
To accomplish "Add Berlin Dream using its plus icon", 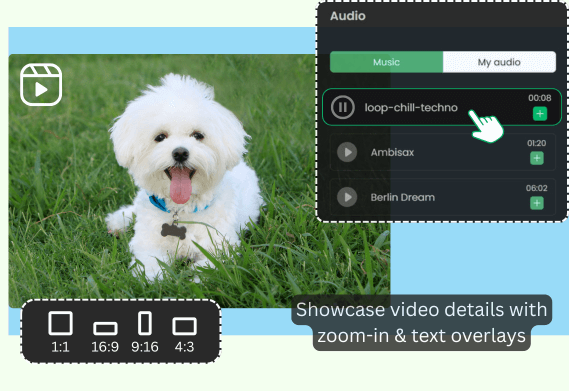I will point(537,203).
